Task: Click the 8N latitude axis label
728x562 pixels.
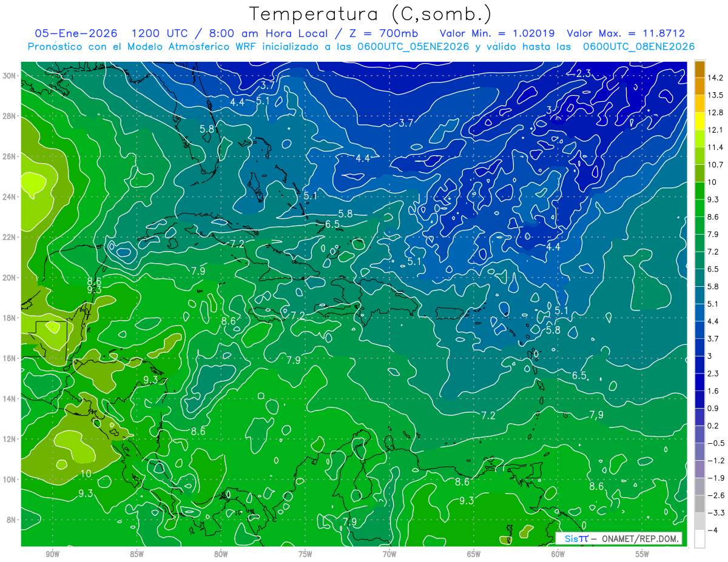Action: click(x=12, y=520)
